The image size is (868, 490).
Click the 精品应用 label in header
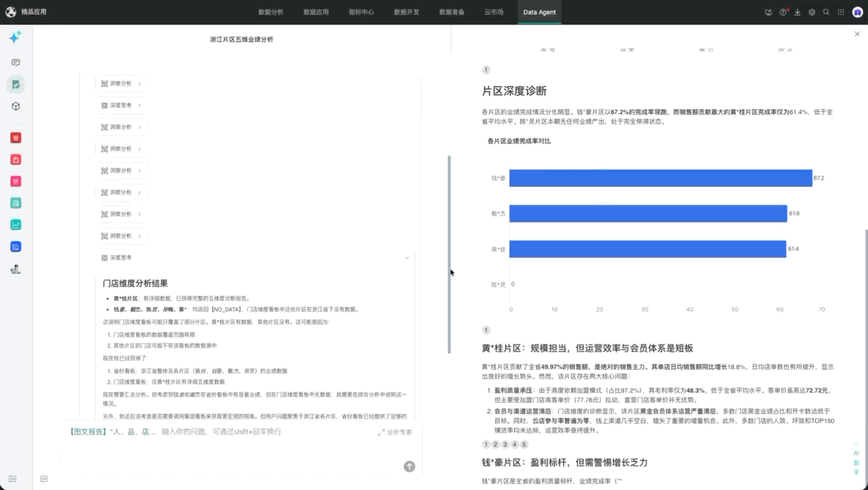(x=33, y=12)
